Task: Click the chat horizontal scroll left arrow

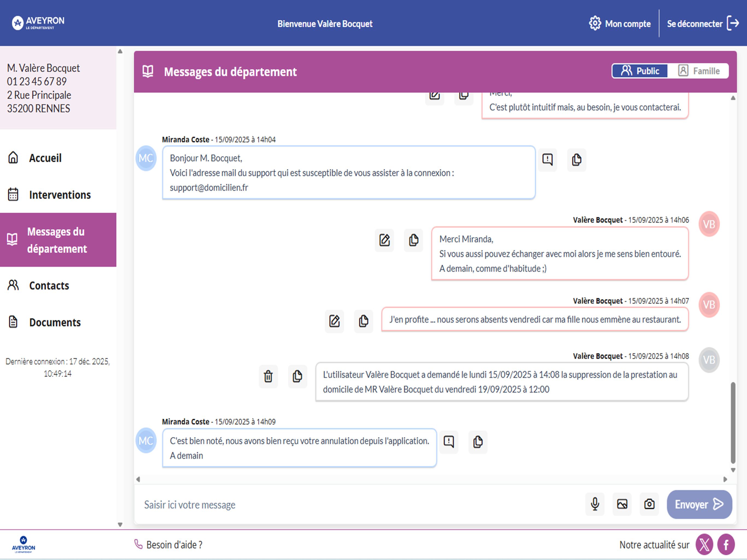Action: point(138,479)
